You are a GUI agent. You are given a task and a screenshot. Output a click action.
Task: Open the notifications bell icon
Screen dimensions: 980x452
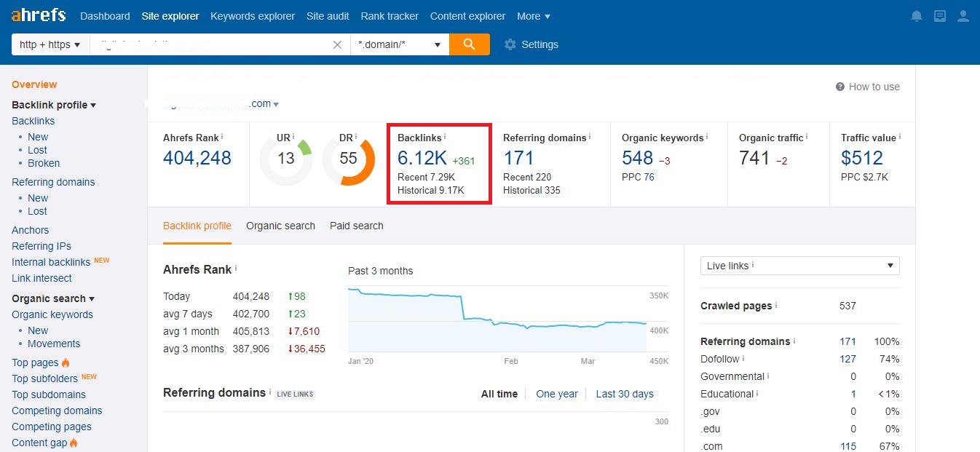click(917, 16)
